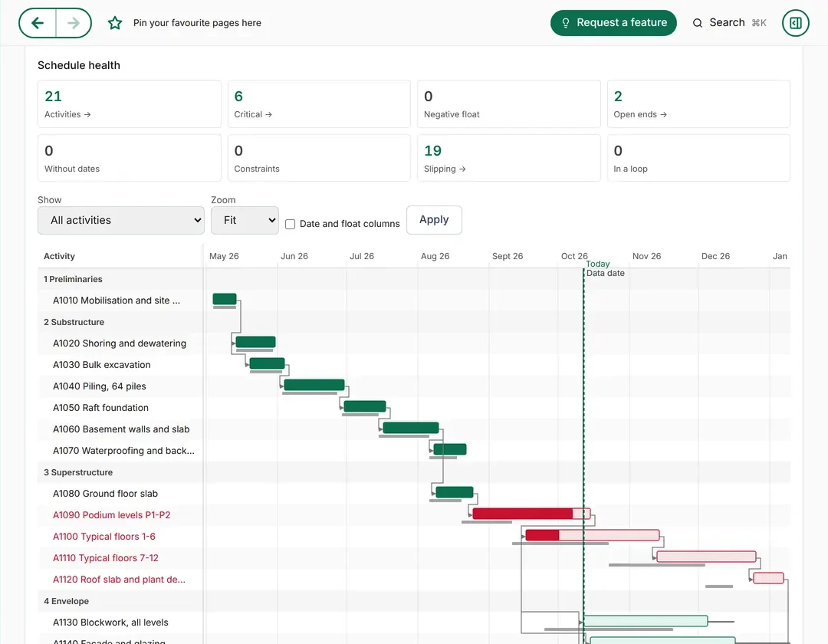Click the Schedule health heading
Screen dimensions: 828x644
[79, 65]
